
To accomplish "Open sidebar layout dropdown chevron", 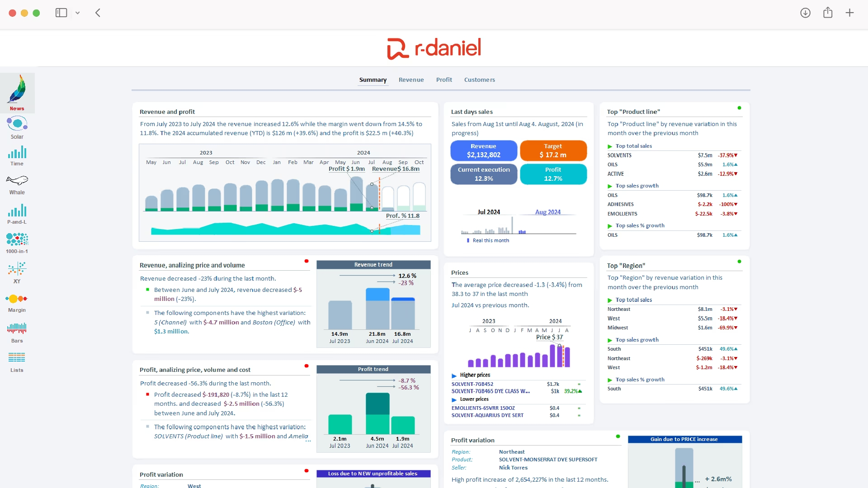I will point(78,13).
